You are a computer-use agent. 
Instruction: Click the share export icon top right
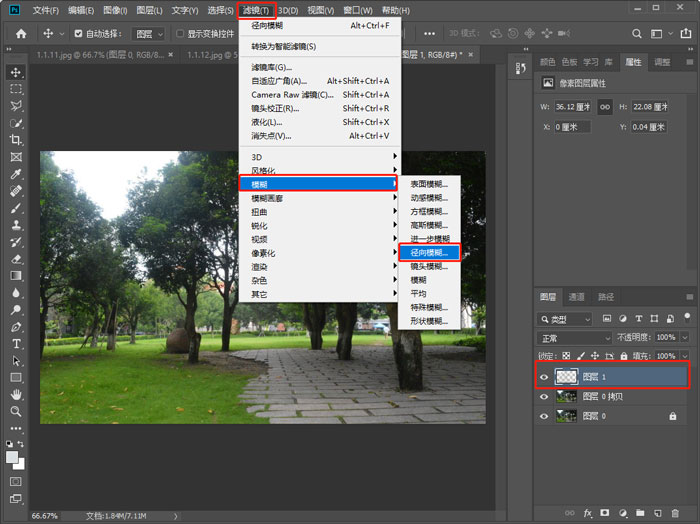pos(686,33)
